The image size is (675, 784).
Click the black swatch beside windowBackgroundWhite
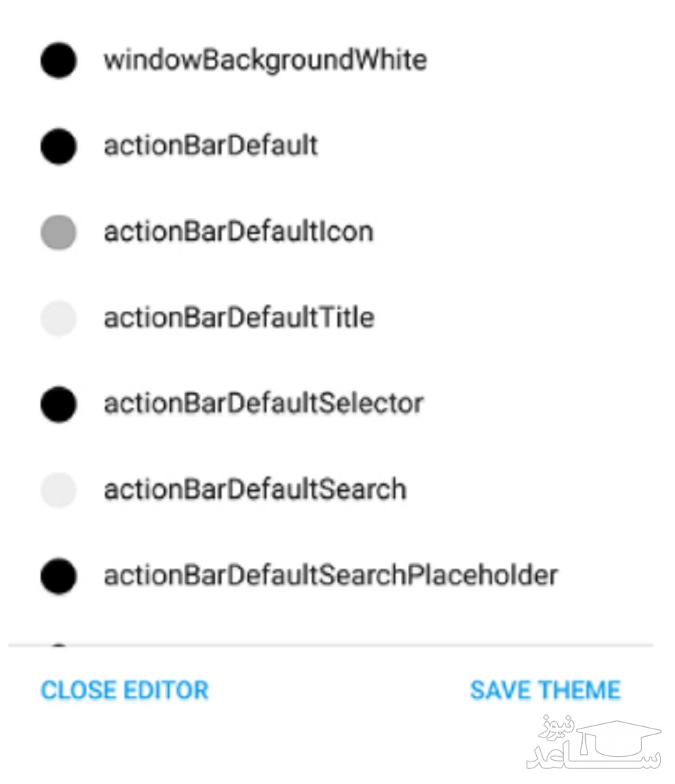tap(58, 60)
